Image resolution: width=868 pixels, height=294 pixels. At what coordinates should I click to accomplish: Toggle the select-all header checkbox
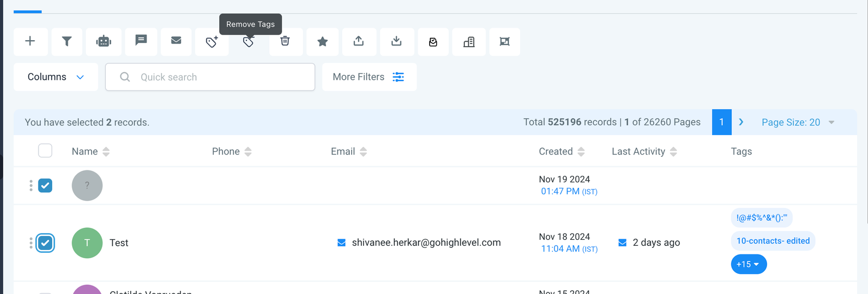click(45, 151)
